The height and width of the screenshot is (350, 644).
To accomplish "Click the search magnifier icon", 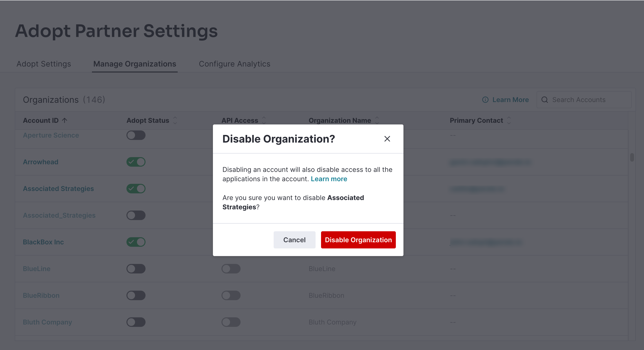I will [x=544, y=100].
